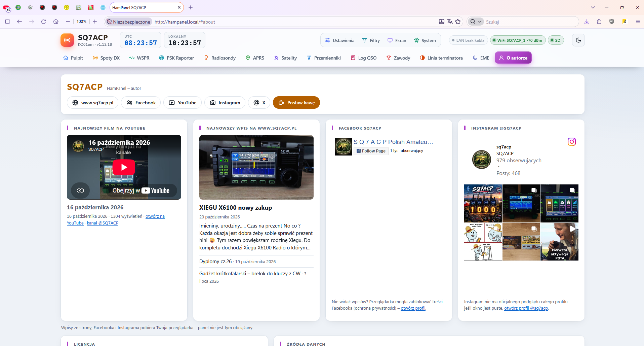The image size is (644, 346).
Task: Open the Ekran display menu
Action: pyautogui.click(x=397, y=40)
